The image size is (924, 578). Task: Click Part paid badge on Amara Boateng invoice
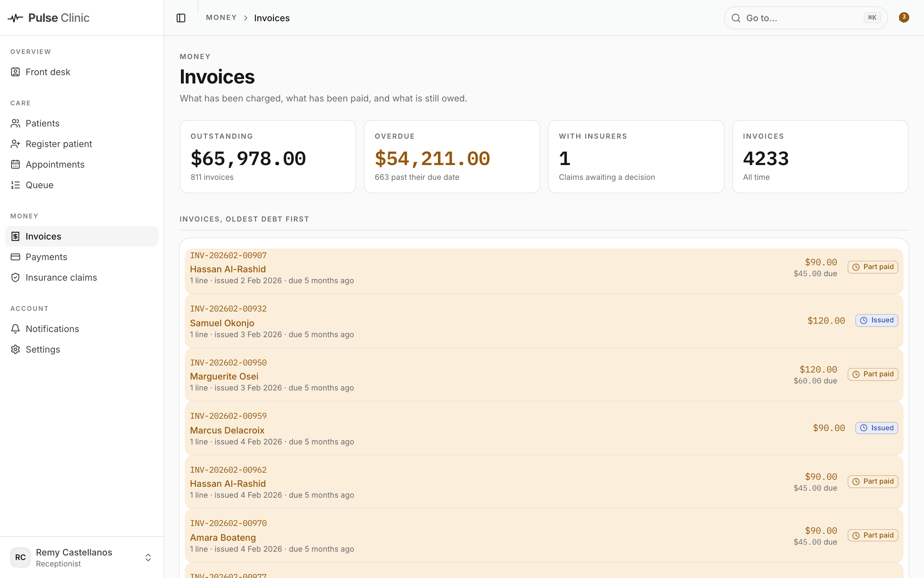[873, 535]
